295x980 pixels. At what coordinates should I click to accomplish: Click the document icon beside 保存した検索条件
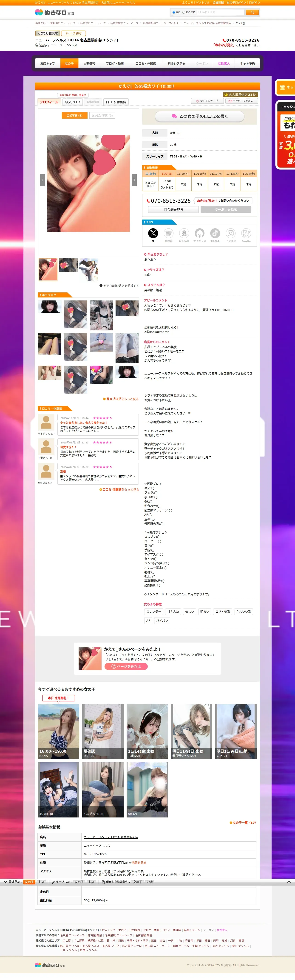(103, 882)
